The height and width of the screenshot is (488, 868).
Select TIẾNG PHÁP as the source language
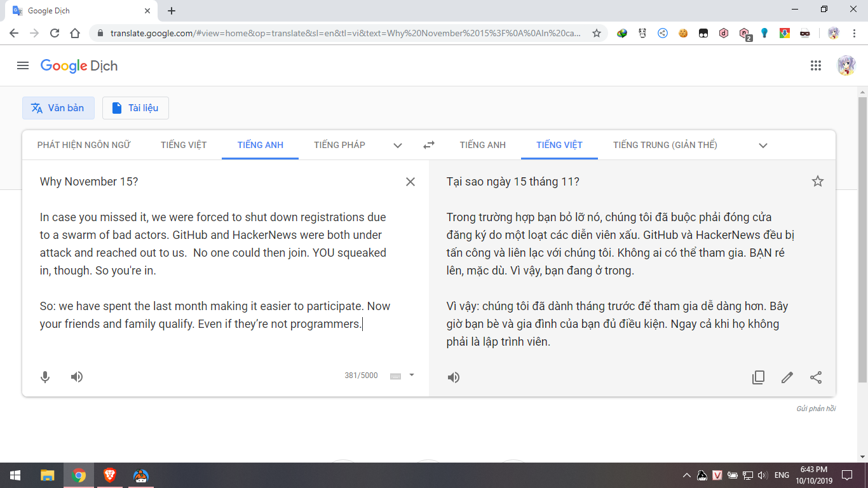tap(339, 145)
